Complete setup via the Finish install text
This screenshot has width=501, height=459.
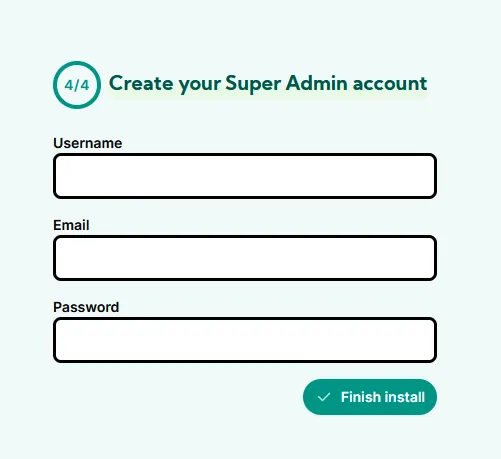coord(383,397)
